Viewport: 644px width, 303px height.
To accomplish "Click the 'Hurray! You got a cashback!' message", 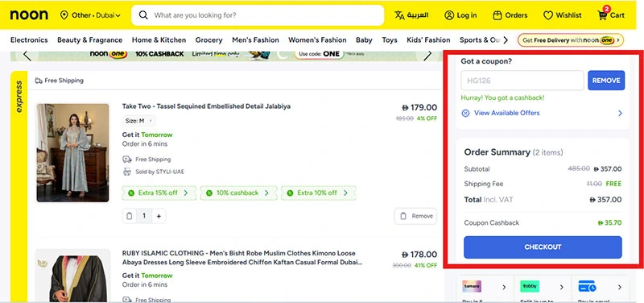I will click(502, 98).
